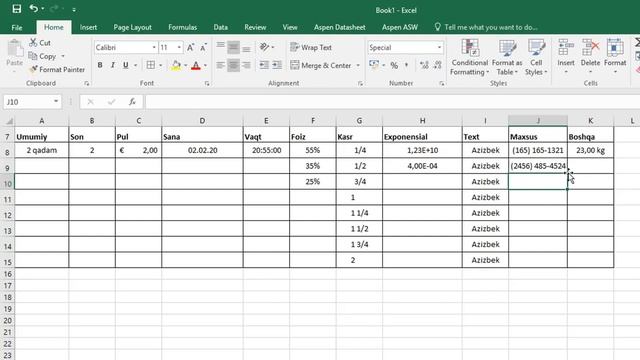Align text to the right
640x360 pixels.
[247, 65]
